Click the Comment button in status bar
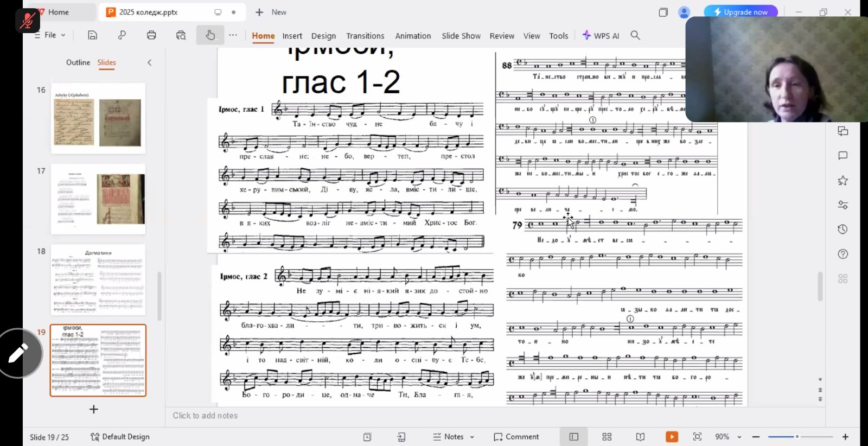The height and width of the screenshot is (446, 868). click(x=516, y=437)
